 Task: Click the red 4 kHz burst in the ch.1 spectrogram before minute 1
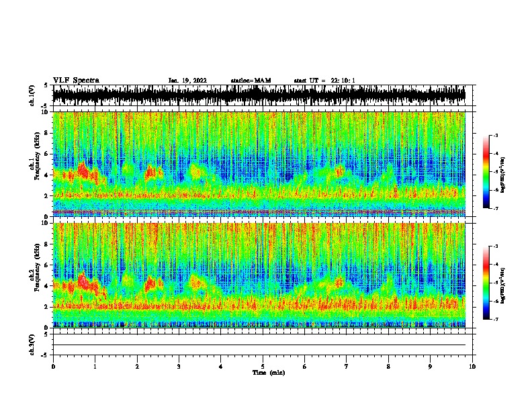(83, 171)
